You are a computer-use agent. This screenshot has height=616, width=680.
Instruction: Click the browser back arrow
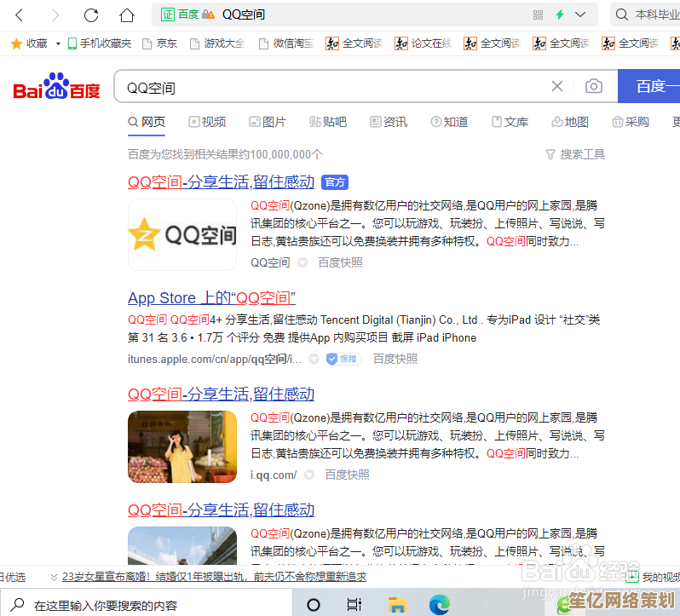[20, 15]
